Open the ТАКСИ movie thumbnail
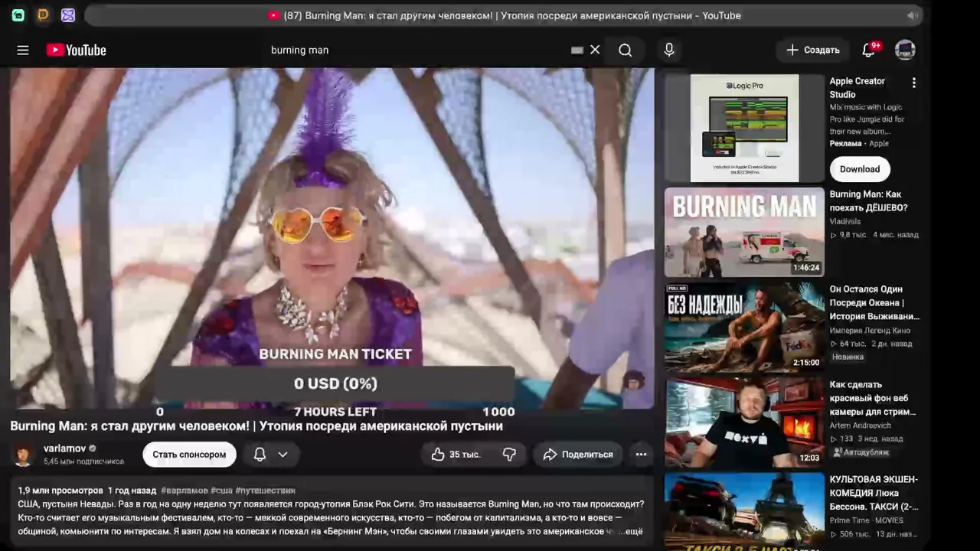Image resolution: width=980 pixels, height=551 pixels. click(744, 511)
